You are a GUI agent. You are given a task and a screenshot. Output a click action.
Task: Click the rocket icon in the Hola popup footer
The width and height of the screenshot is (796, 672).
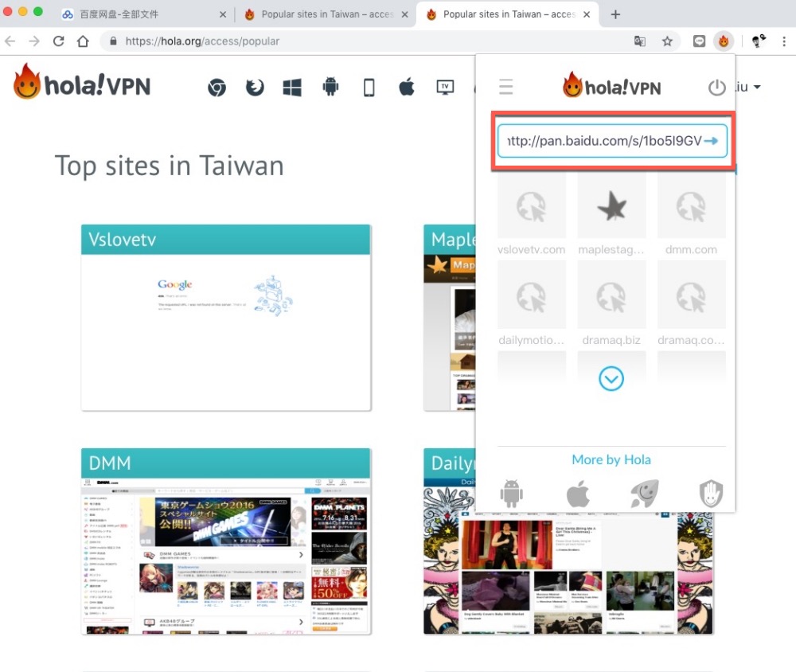pos(645,493)
